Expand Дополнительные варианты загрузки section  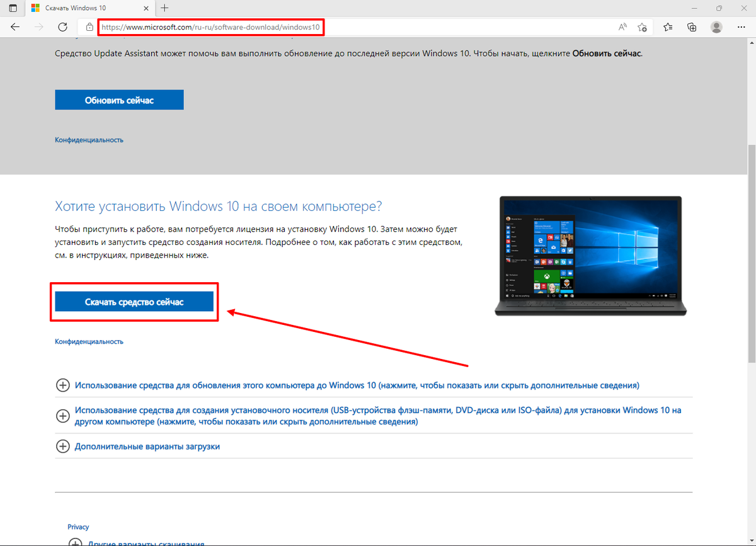[x=63, y=446]
